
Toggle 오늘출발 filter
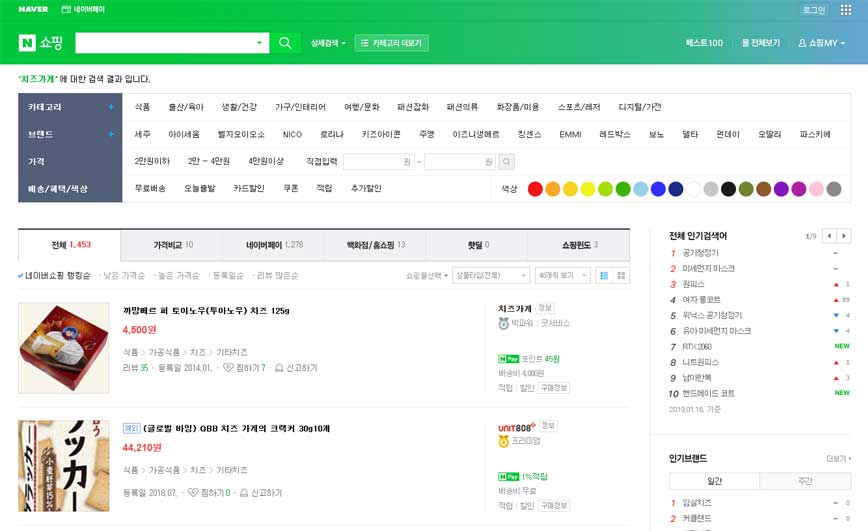coord(199,188)
